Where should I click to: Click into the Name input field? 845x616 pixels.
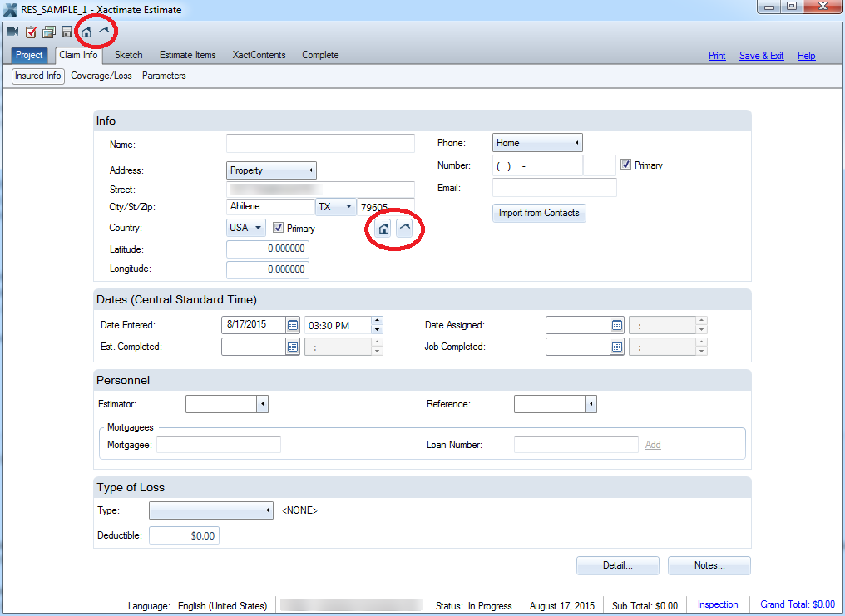(321, 144)
